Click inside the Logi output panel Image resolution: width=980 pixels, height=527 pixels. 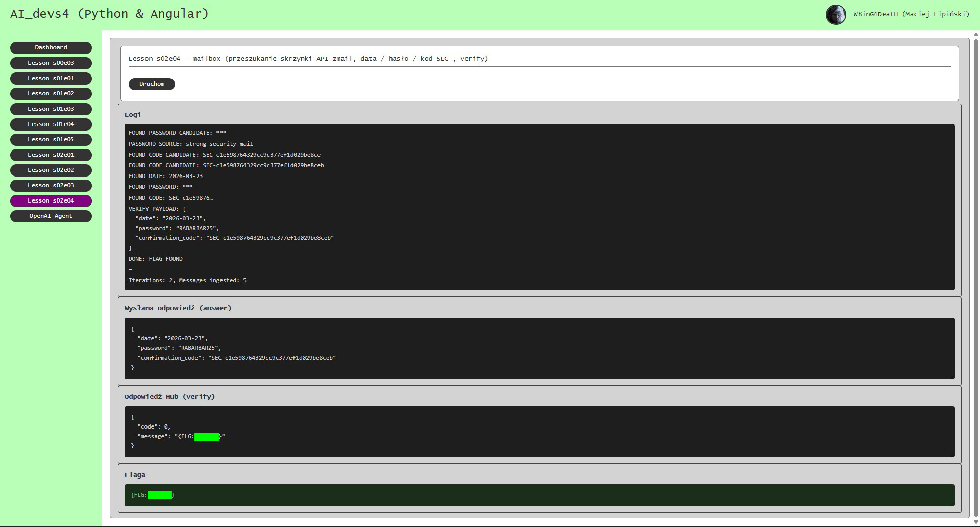[x=539, y=207]
